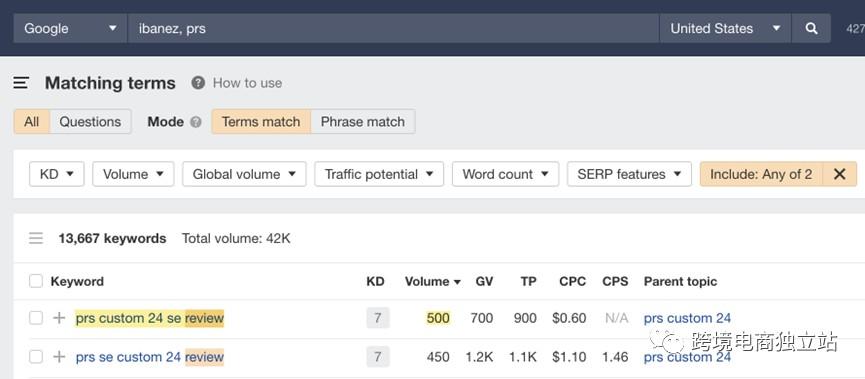Open the How to use link
The image size is (865, 379).
tap(247, 83)
